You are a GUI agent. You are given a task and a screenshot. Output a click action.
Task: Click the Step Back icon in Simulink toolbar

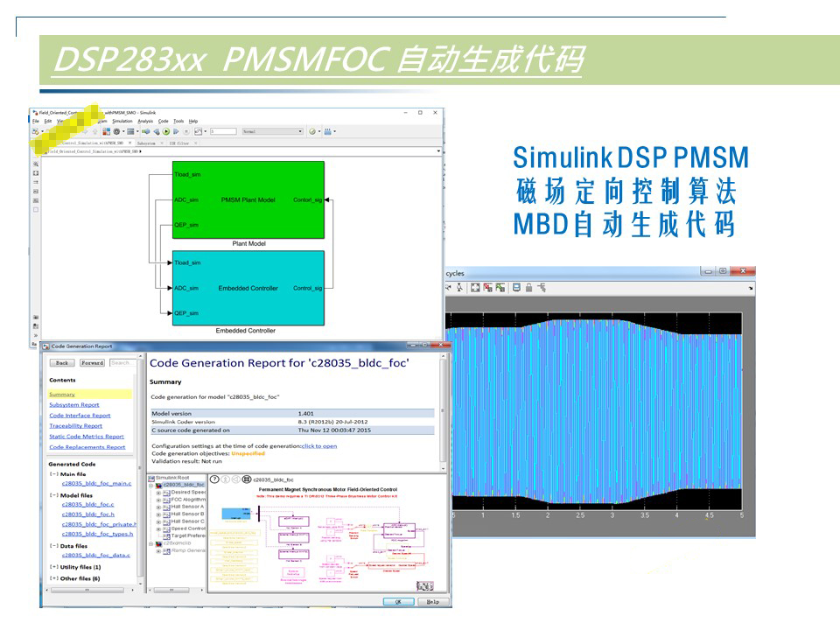coord(157,131)
